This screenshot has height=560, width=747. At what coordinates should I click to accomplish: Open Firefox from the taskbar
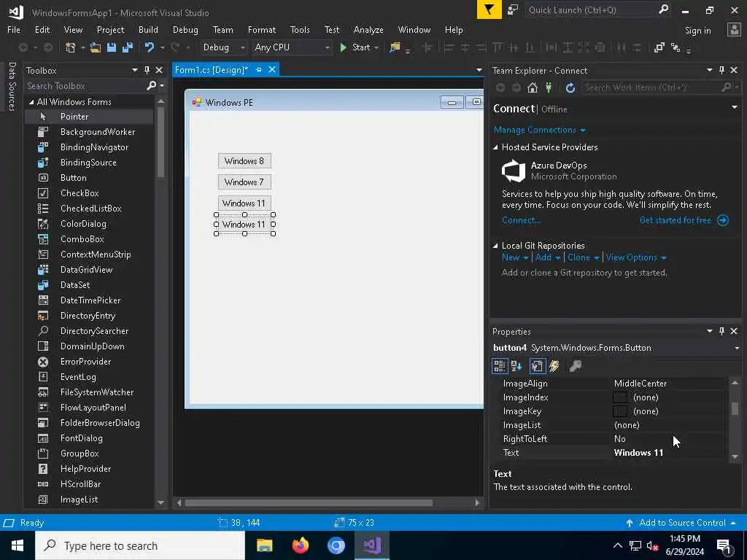[300, 545]
